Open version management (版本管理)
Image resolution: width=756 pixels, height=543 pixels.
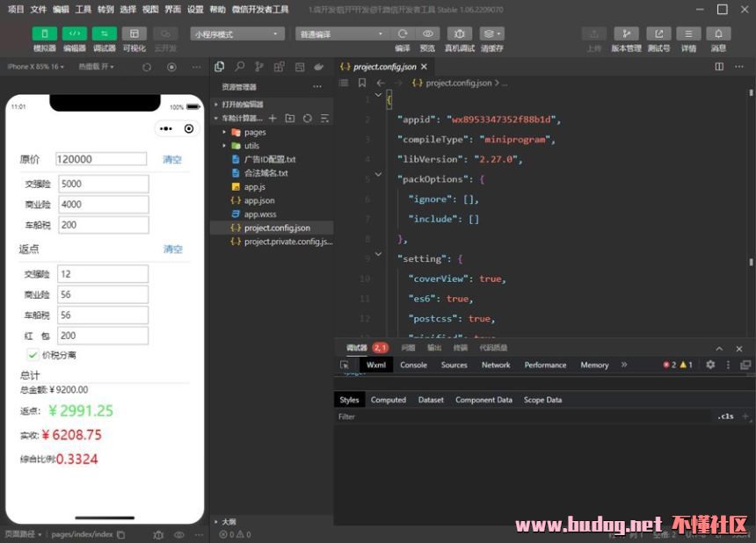click(x=626, y=33)
